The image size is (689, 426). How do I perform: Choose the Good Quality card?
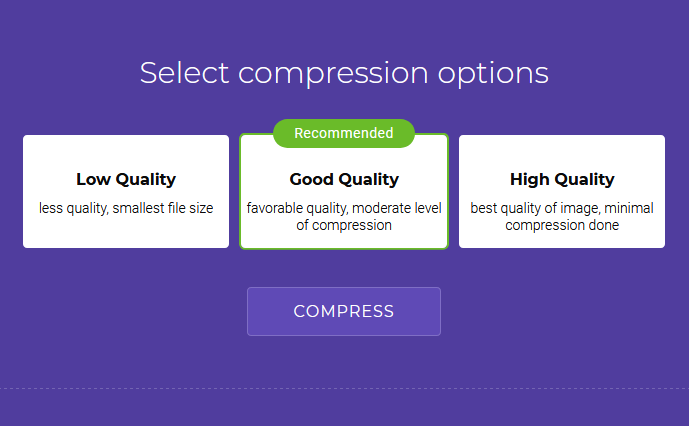[344, 191]
